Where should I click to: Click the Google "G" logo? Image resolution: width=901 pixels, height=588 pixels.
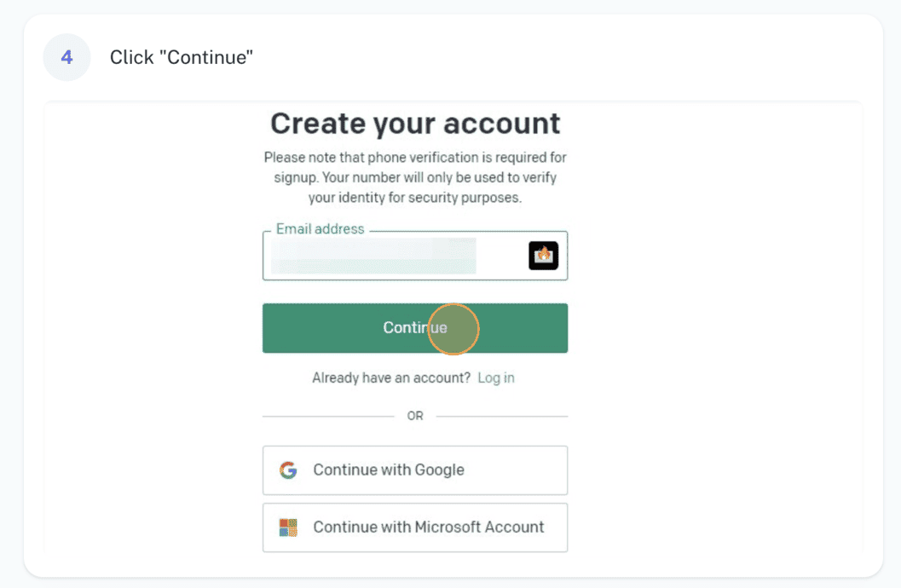coord(288,470)
